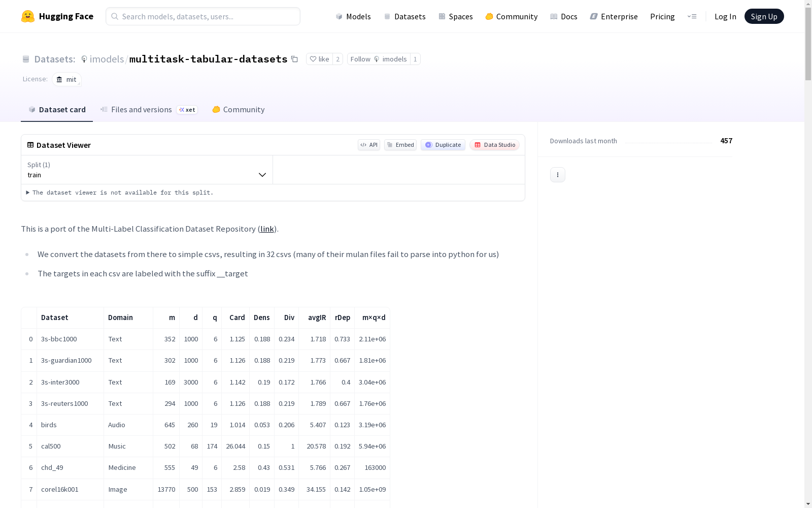Click the xet badge
This screenshot has height=508, width=812.
point(187,110)
